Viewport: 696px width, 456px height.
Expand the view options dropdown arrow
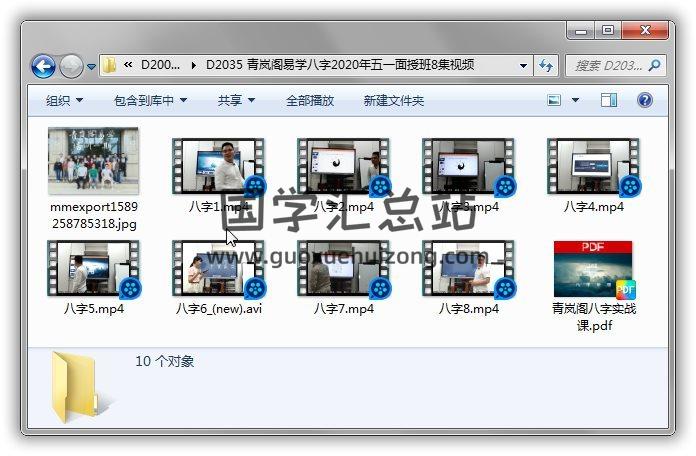575,101
